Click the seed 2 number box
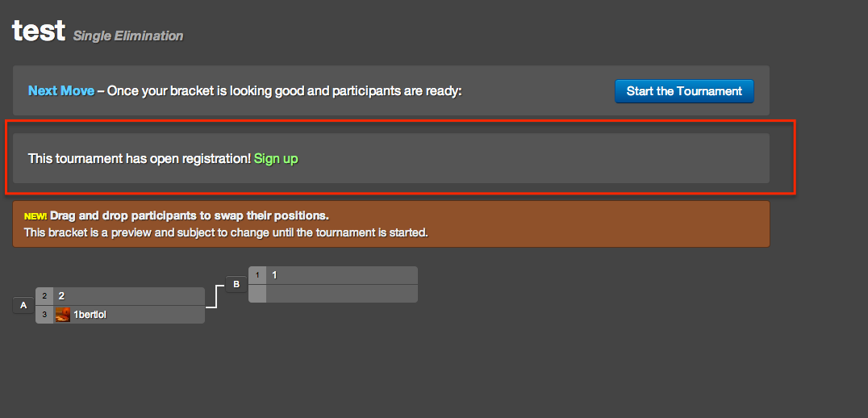Screen dimensions: 868x418 tap(44, 296)
